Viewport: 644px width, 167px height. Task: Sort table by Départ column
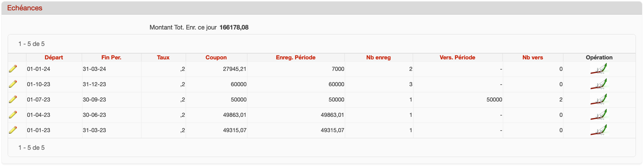coord(54,57)
